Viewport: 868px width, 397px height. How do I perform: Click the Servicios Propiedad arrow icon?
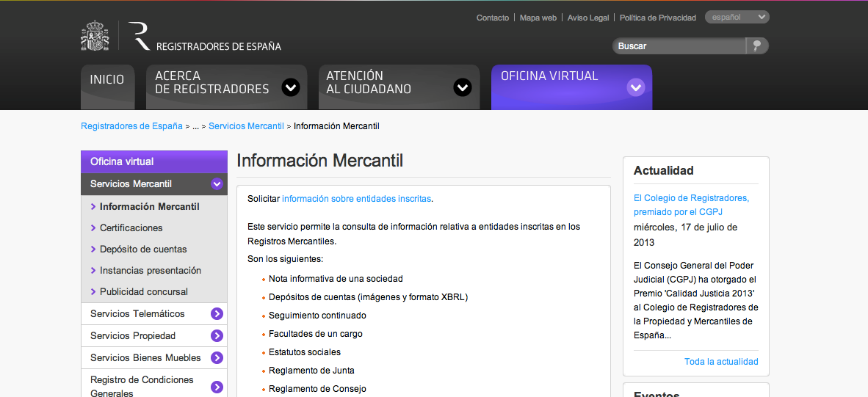tap(217, 336)
